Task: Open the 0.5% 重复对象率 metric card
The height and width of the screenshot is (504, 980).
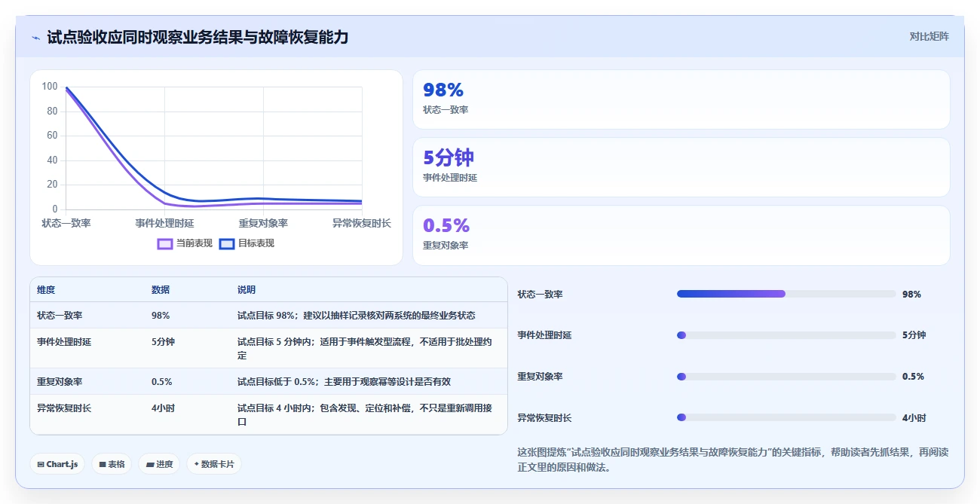Action: [x=681, y=235]
